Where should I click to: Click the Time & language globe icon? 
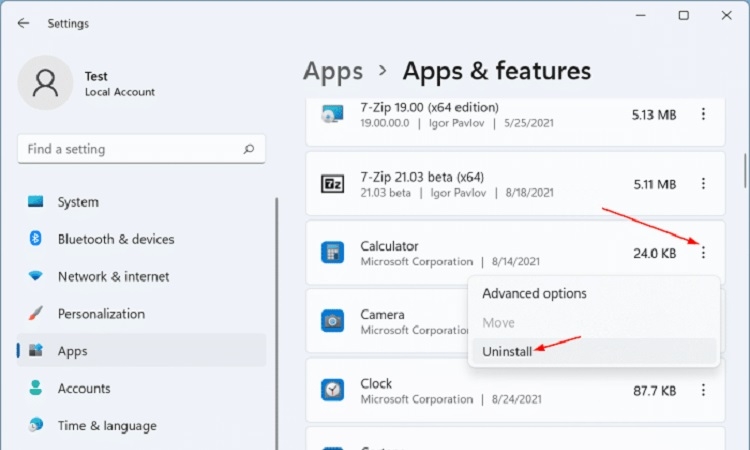coord(35,425)
